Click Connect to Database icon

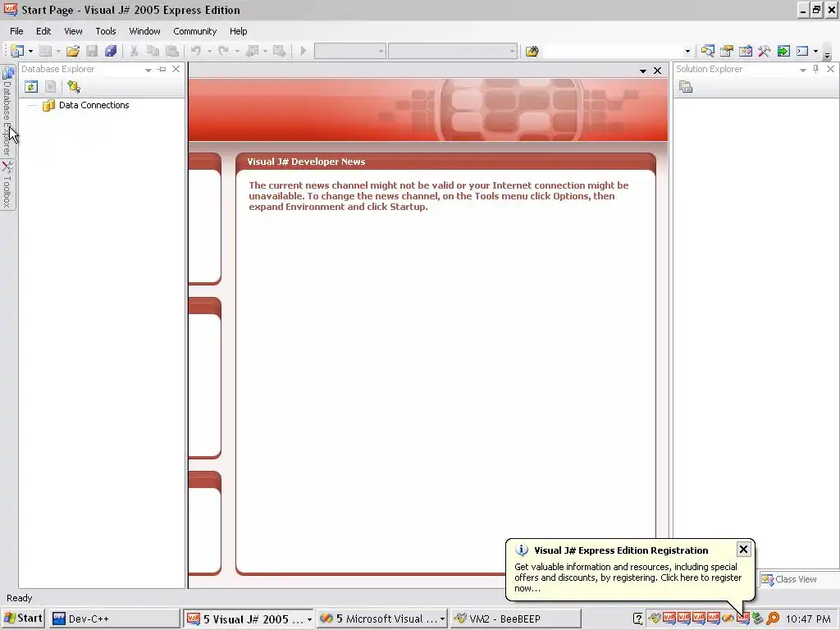click(73, 87)
